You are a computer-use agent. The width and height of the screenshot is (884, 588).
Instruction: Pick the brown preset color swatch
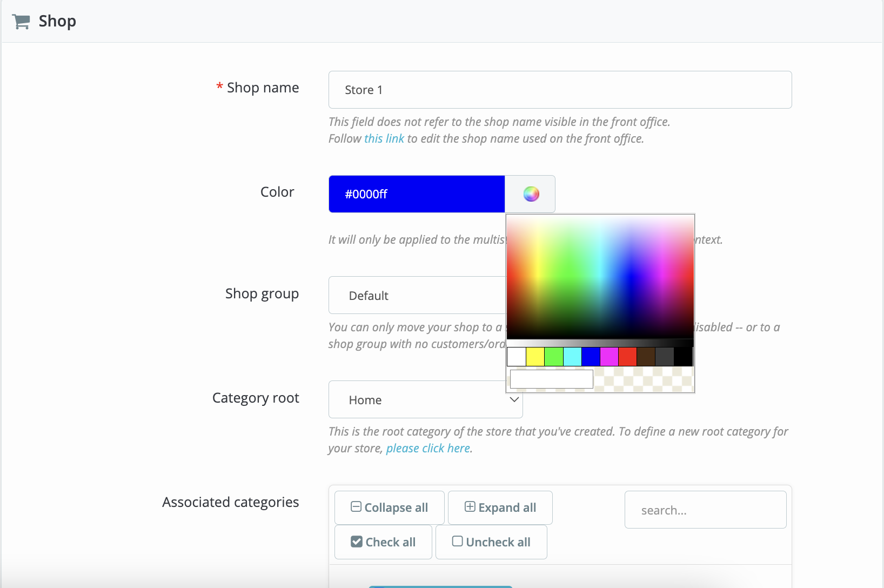pyautogui.click(x=646, y=357)
